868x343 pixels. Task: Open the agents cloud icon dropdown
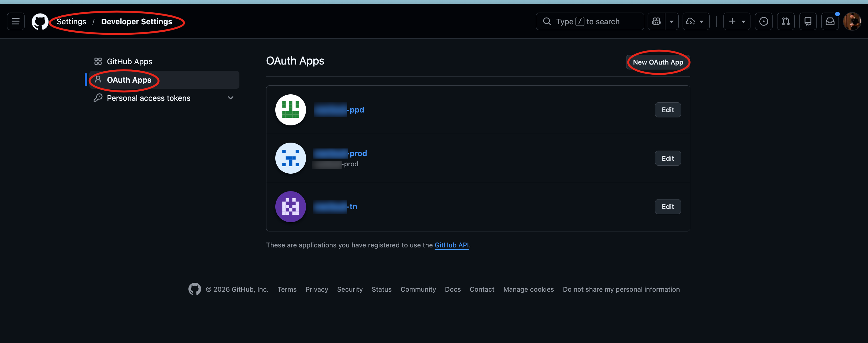point(696,22)
